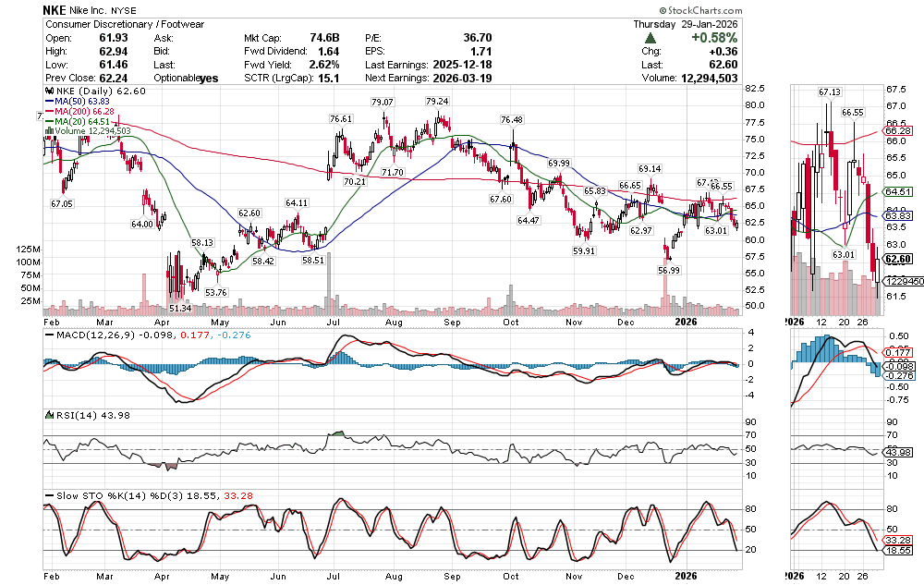The image size is (924, 585).
Task: Click the candlestick icon beside NKE (Daily)
Action: click(x=49, y=91)
